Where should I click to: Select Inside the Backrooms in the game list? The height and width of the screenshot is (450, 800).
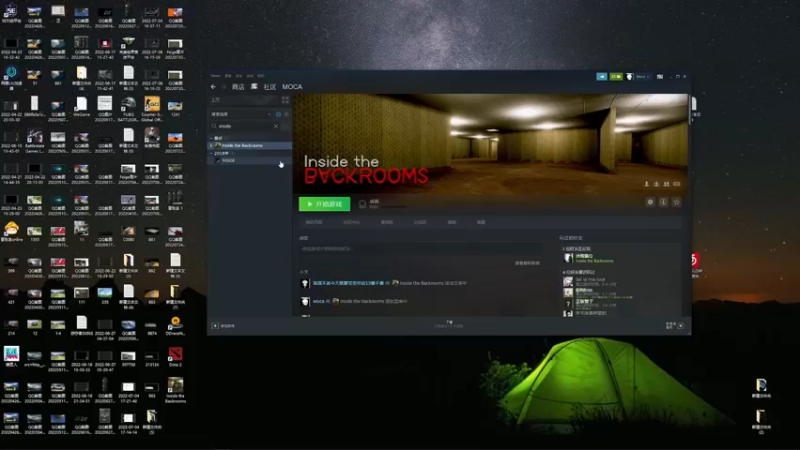(x=250, y=145)
